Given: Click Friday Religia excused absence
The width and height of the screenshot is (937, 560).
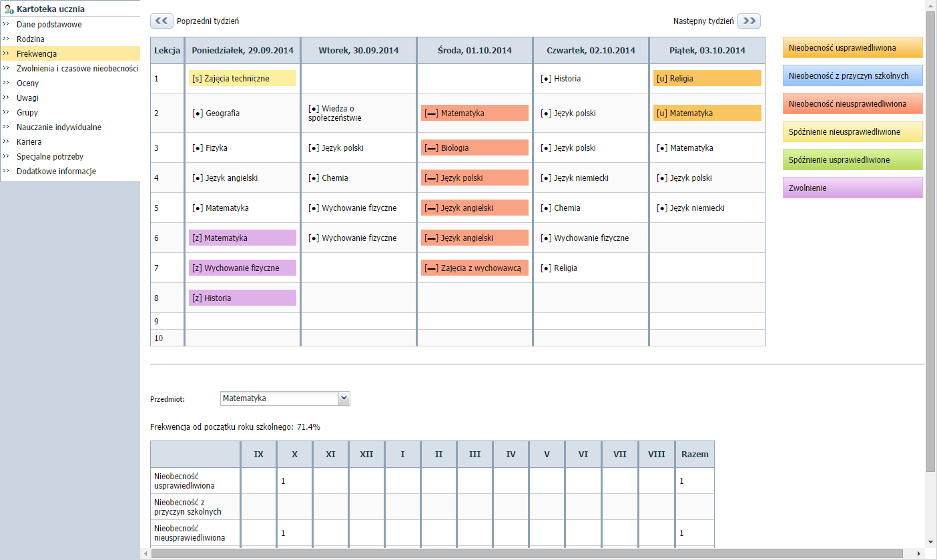Looking at the screenshot, I should [707, 79].
